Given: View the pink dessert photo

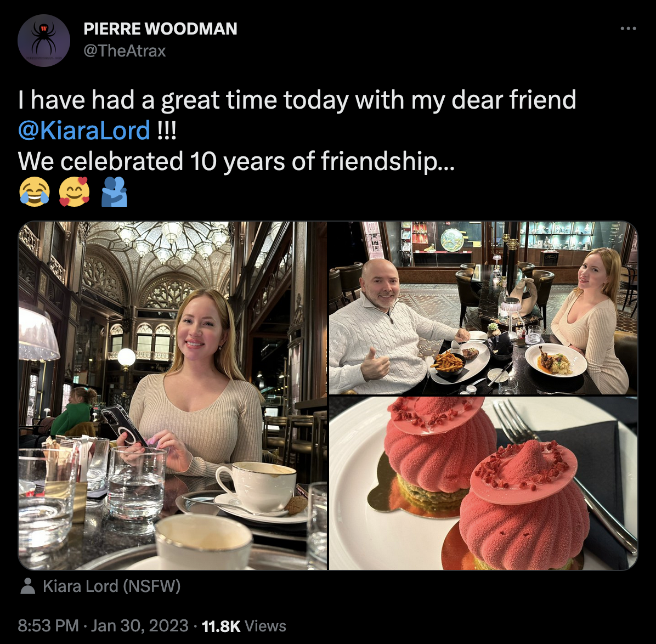Looking at the screenshot, I should coord(483,483).
